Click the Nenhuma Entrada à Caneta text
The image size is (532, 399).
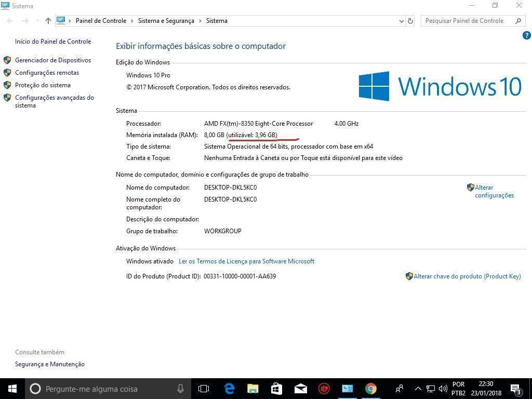point(303,158)
